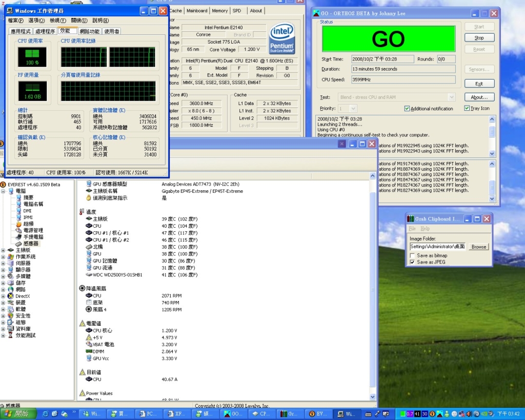Viewport: 525px width, 420px height.
Task: Expand the 顯示器 tree node
Action: coord(3,270)
